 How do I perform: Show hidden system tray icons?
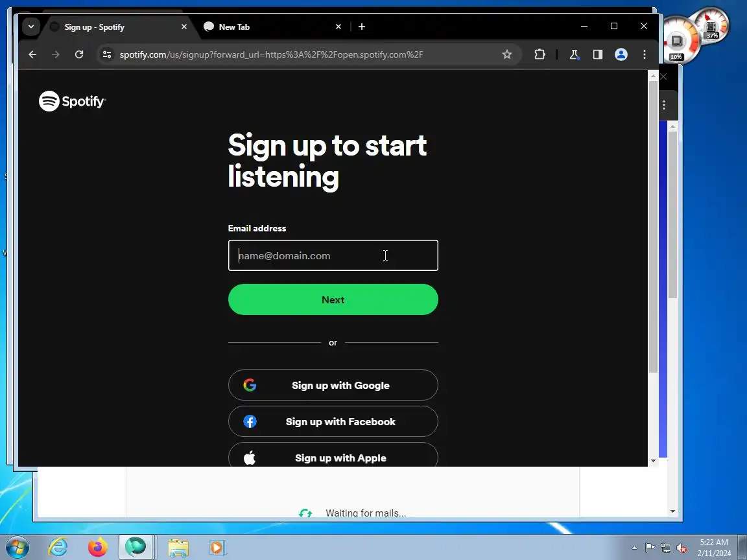click(x=634, y=548)
